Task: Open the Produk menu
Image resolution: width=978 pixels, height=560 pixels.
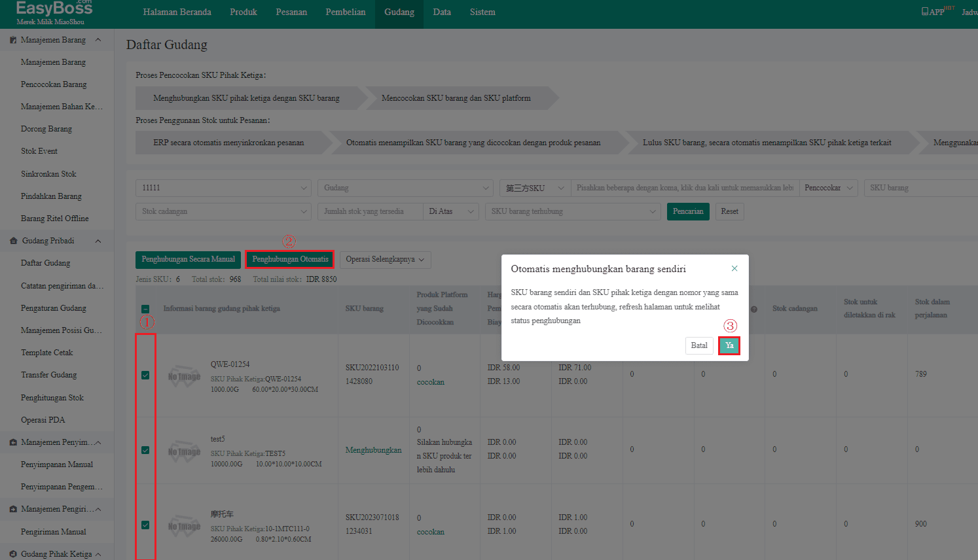Action: pos(244,12)
